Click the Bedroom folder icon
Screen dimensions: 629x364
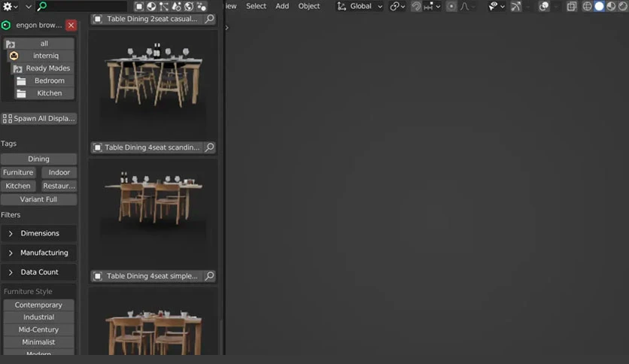21,81
